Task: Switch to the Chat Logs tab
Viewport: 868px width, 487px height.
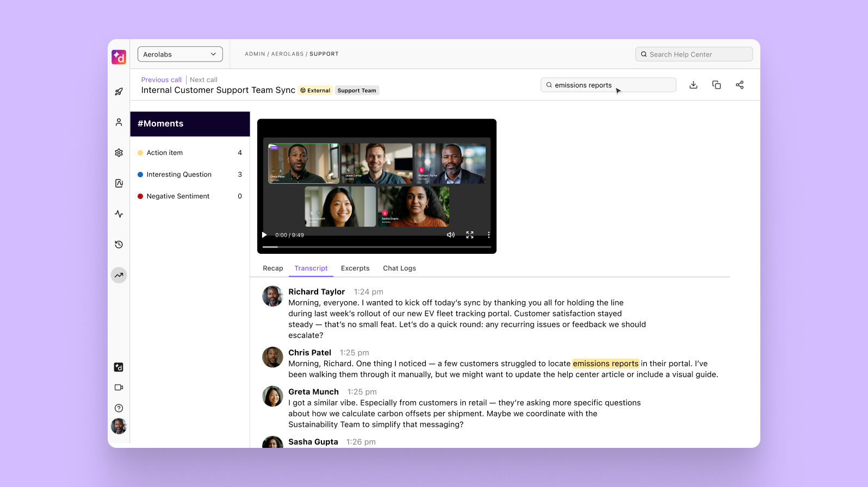Action: 399,269
